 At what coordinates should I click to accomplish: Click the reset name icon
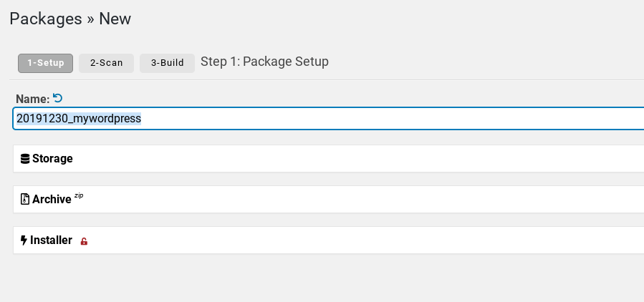[x=58, y=98]
